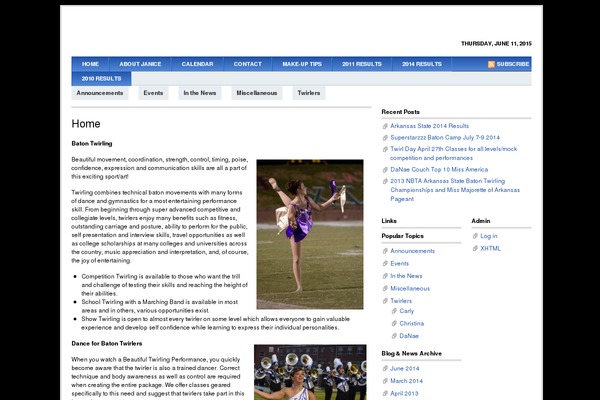This screenshot has height=400, width=600.
Task: Click the Home page heading
Action: pyautogui.click(x=86, y=124)
